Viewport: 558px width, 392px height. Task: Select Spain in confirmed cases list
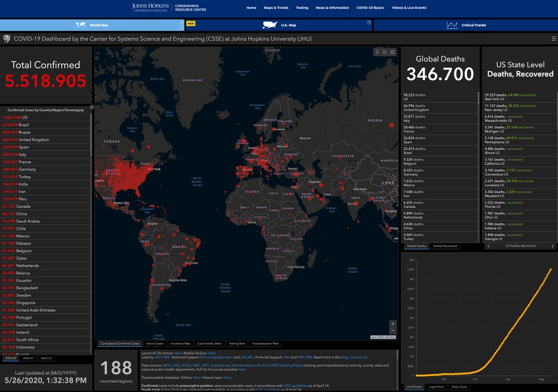pos(45,147)
